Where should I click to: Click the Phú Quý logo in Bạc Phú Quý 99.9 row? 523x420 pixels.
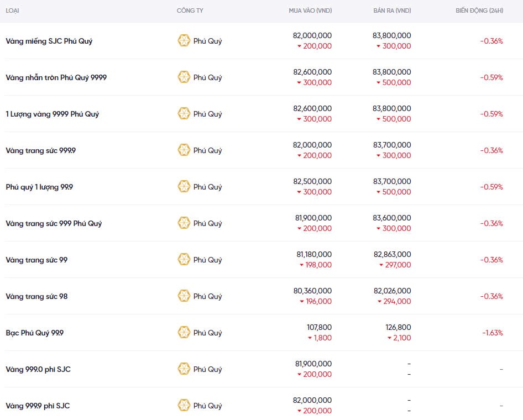coord(184,333)
